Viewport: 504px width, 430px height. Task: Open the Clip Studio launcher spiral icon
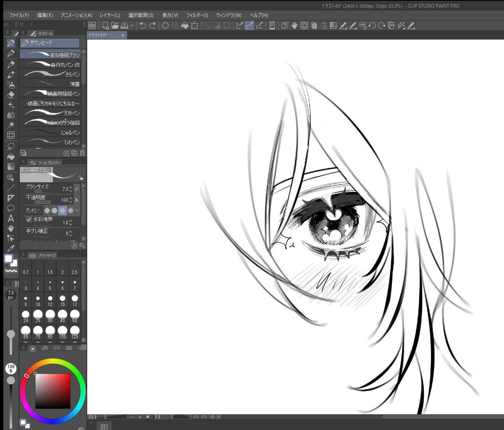pyautogui.click(x=92, y=26)
